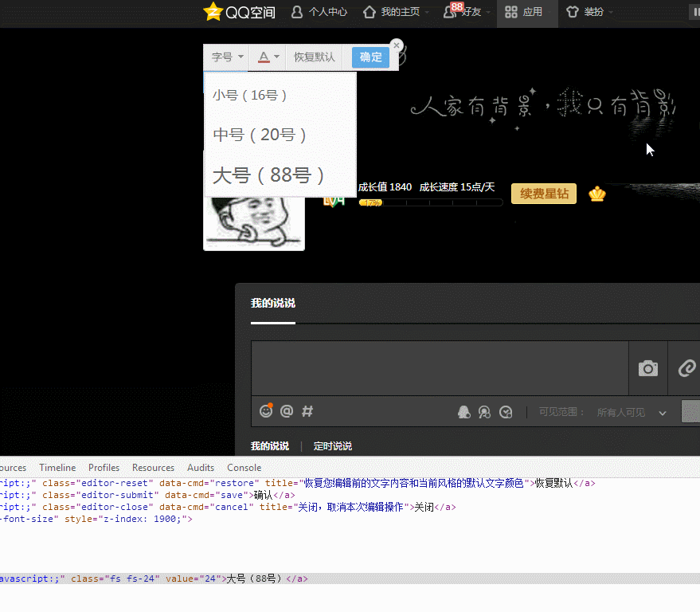
Task: Click the yellow crown icon
Action: (x=597, y=194)
